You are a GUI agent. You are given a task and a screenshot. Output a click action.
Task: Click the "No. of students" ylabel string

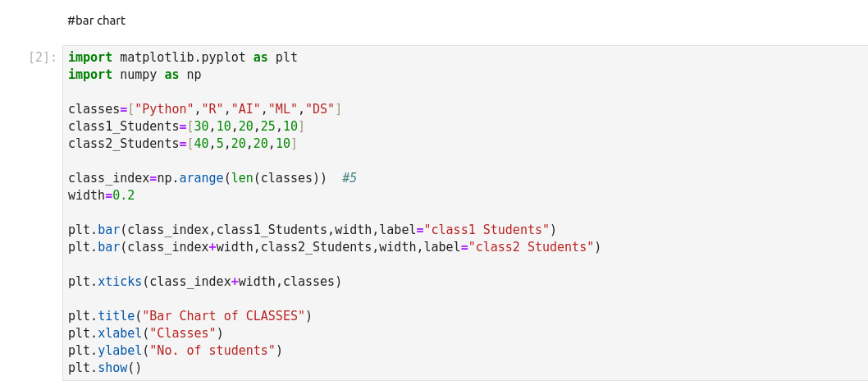212,351
